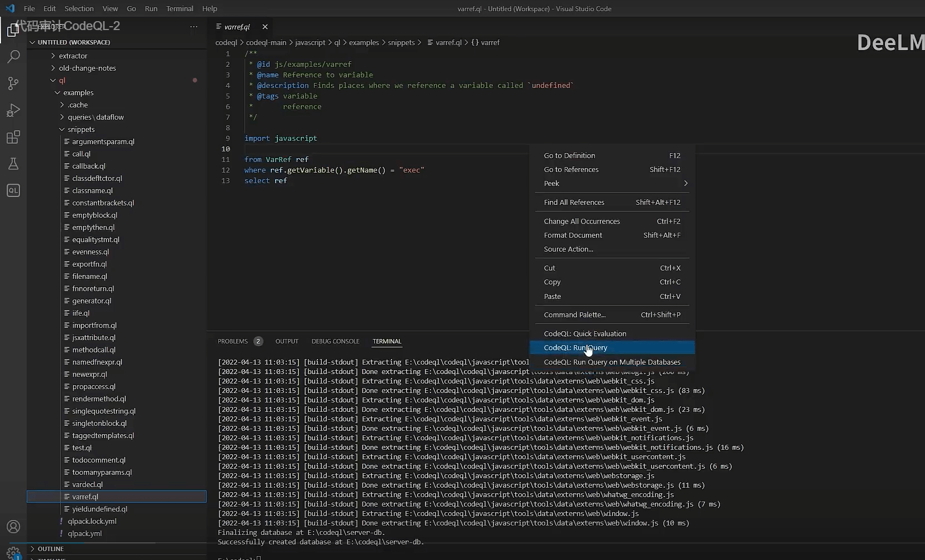
Task: Open the Terminal menu in menu bar
Action: [x=179, y=8]
